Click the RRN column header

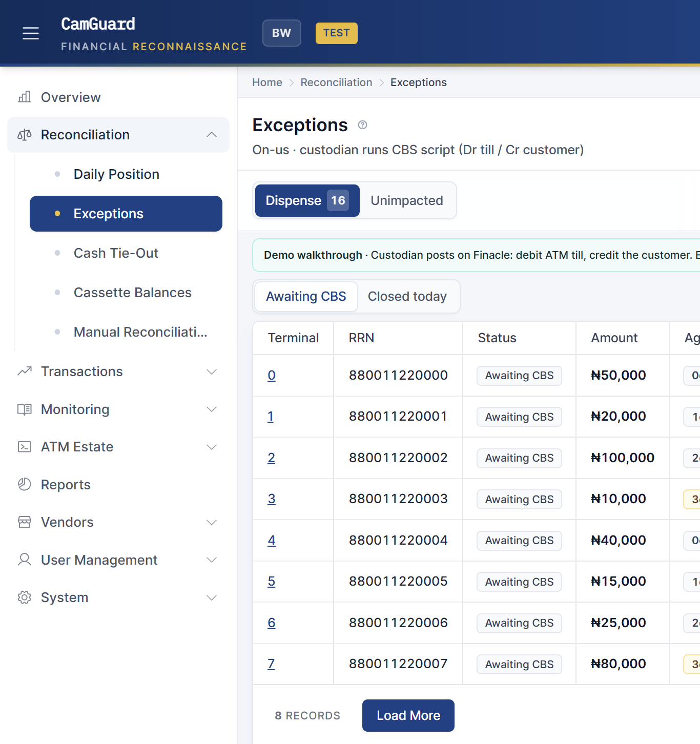(398, 338)
